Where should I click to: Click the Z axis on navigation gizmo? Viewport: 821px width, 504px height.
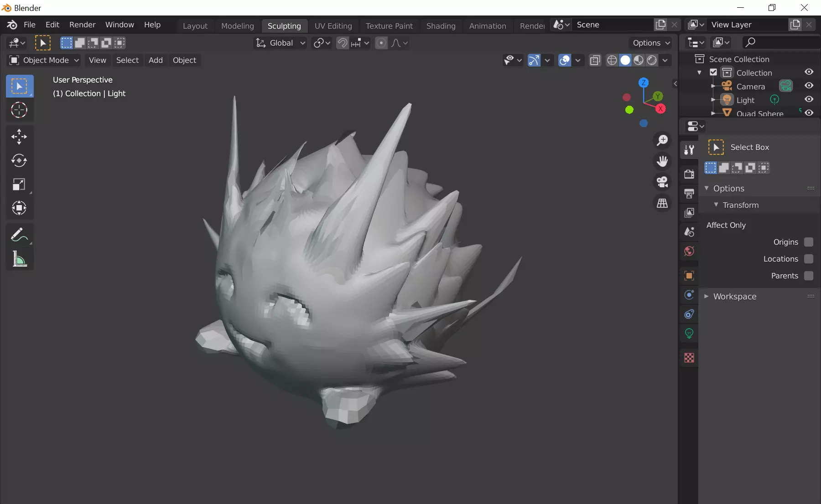[x=644, y=82]
